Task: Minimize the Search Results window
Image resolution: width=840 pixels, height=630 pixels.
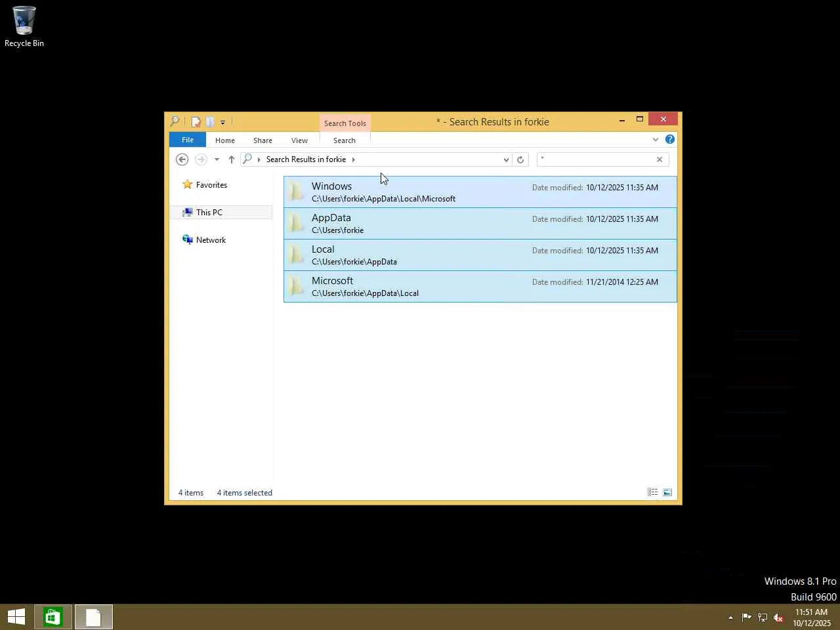Action: coord(622,119)
